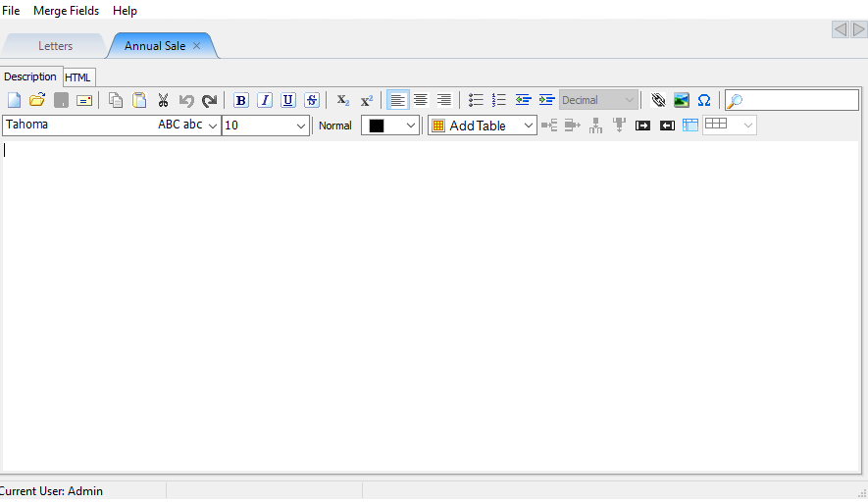Toggle underline formatting
The image size is (868, 504).
coord(287,100)
